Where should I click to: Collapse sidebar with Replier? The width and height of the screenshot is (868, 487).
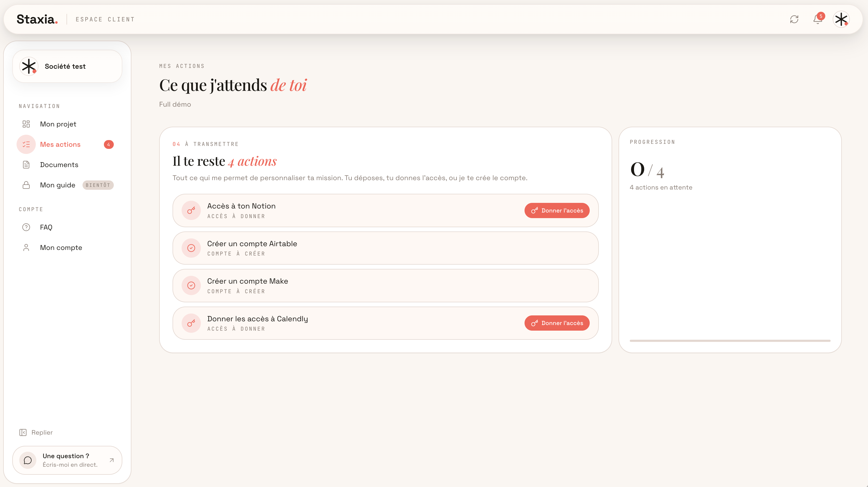click(x=36, y=432)
